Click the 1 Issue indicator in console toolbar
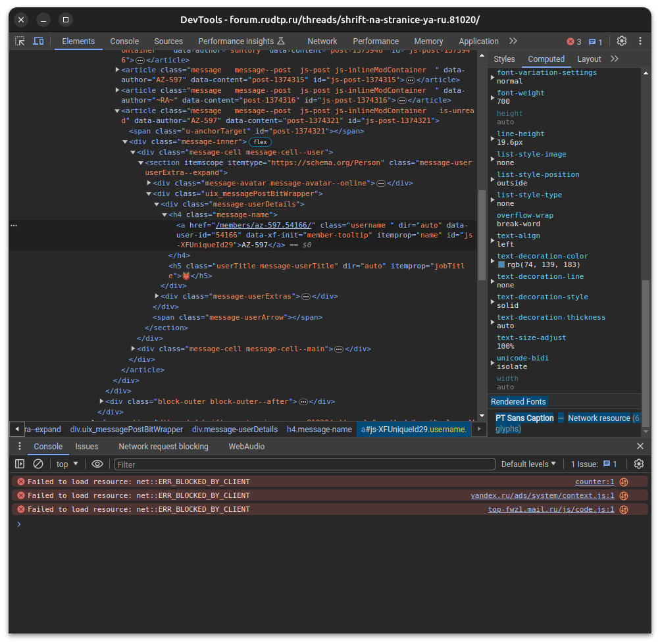Viewport: 660px width, 644px height. pyautogui.click(x=594, y=464)
